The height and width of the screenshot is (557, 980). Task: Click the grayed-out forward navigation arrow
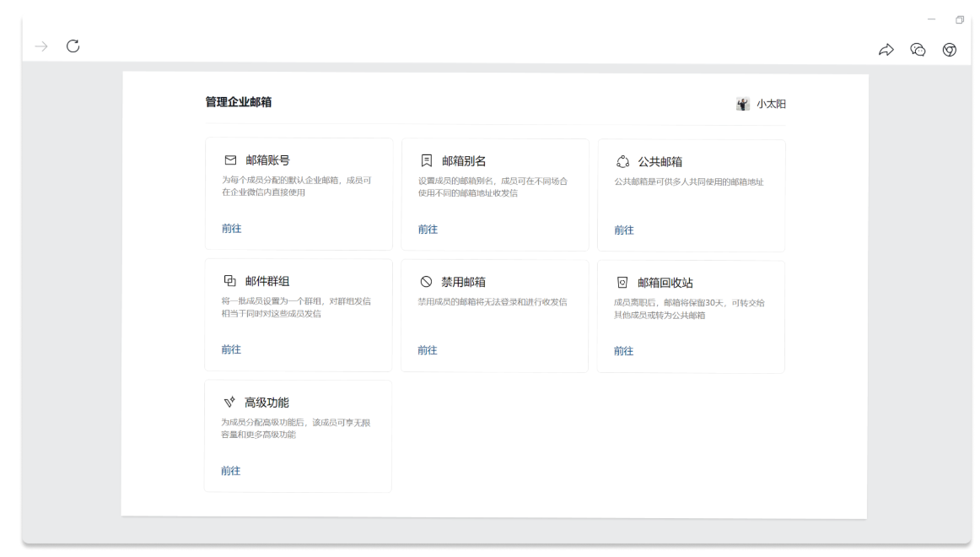tap(41, 47)
